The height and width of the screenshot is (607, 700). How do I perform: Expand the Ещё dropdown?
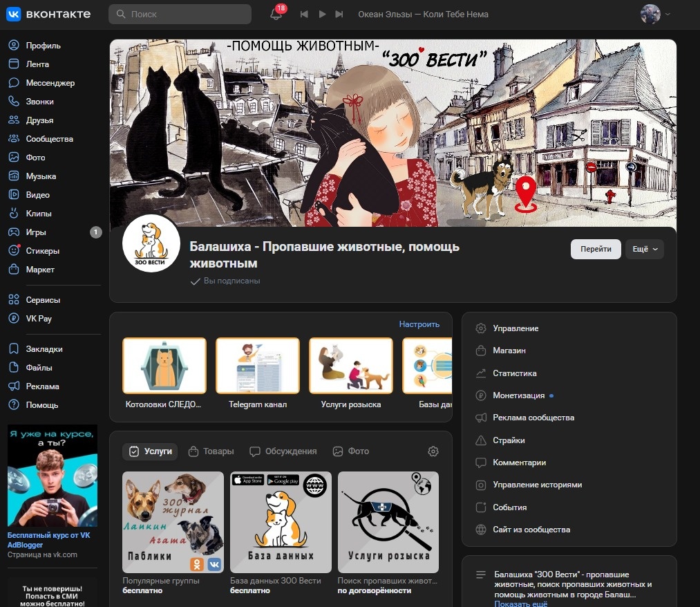[x=645, y=250]
